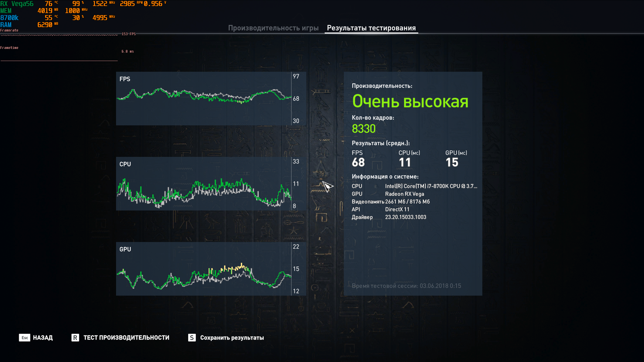Click the GPU graph panel
Screen dimensions: 644x362
[204, 269]
